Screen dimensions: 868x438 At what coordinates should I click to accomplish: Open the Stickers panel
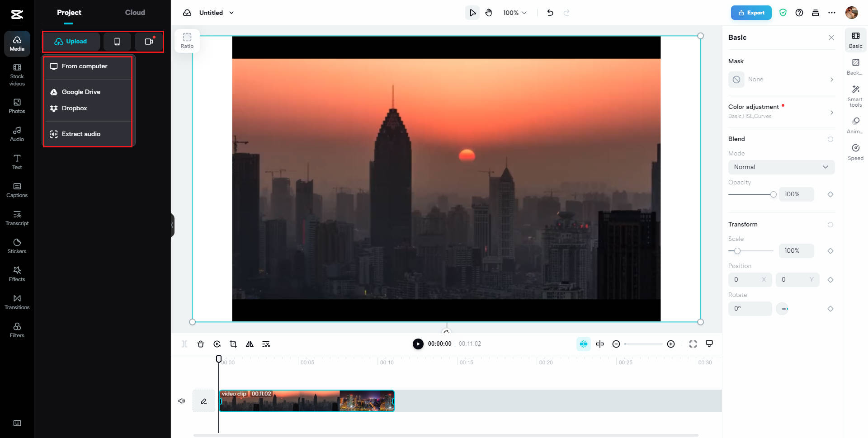(x=17, y=246)
